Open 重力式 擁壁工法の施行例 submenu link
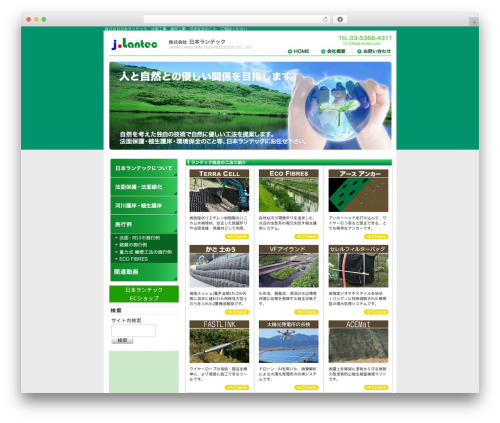This screenshot has height=423, width=500. 145,252
